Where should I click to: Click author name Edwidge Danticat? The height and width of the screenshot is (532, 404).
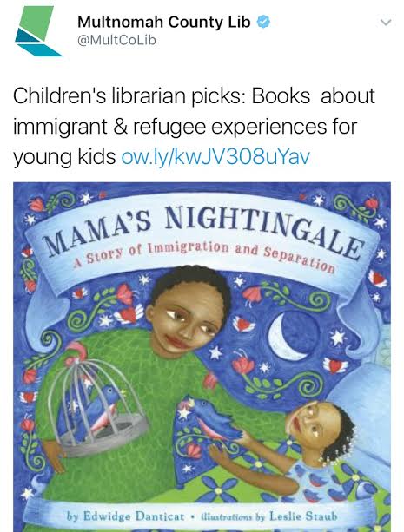[x=134, y=516]
